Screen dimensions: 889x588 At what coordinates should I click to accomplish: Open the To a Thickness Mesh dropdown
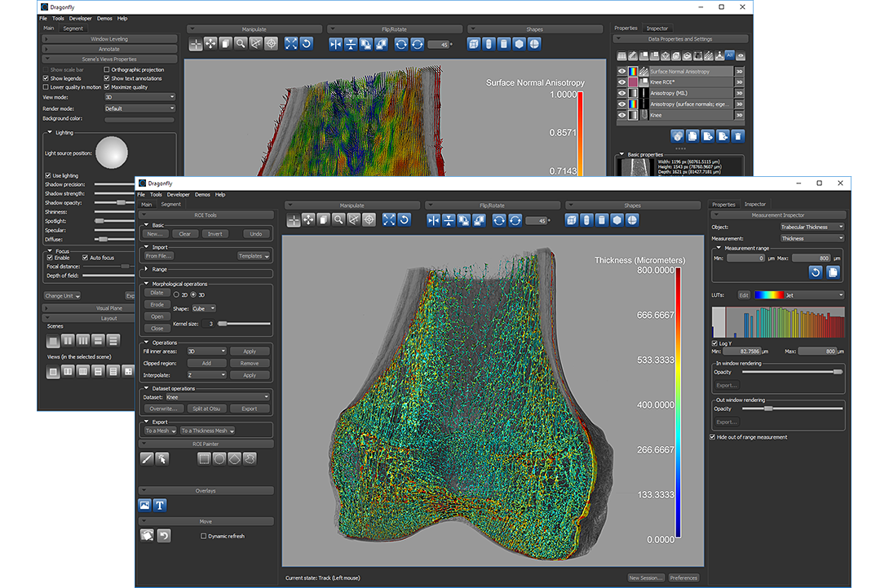click(x=207, y=431)
